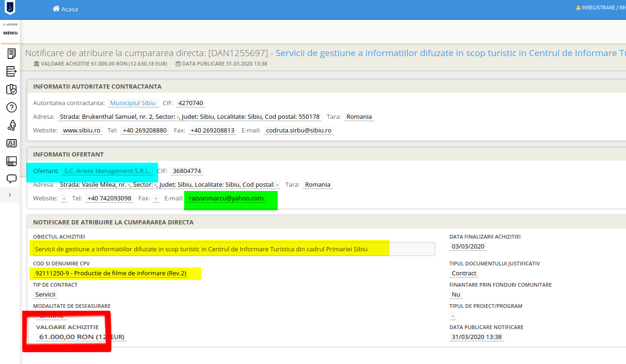
Task: Select the Contract document type value
Action: coord(464,273)
